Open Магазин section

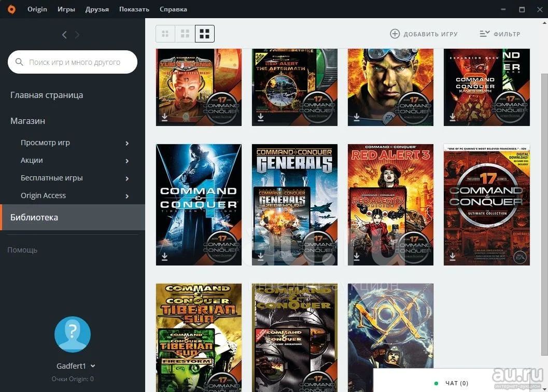point(27,121)
